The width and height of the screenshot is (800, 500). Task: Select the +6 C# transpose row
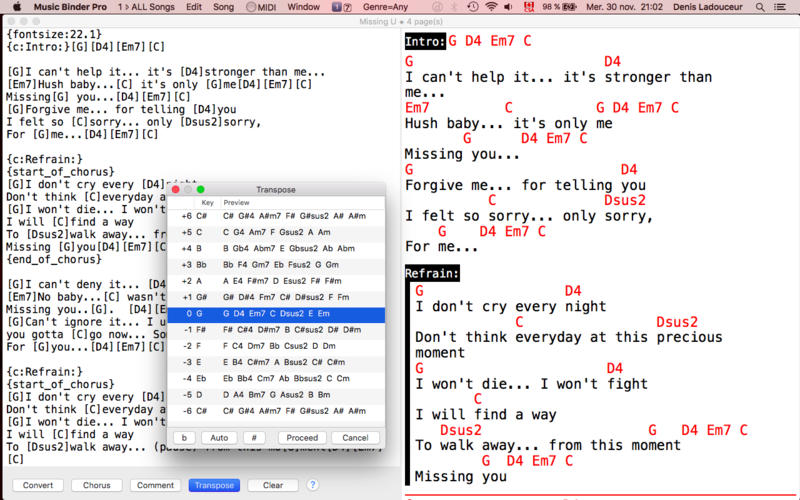pos(276,216)
